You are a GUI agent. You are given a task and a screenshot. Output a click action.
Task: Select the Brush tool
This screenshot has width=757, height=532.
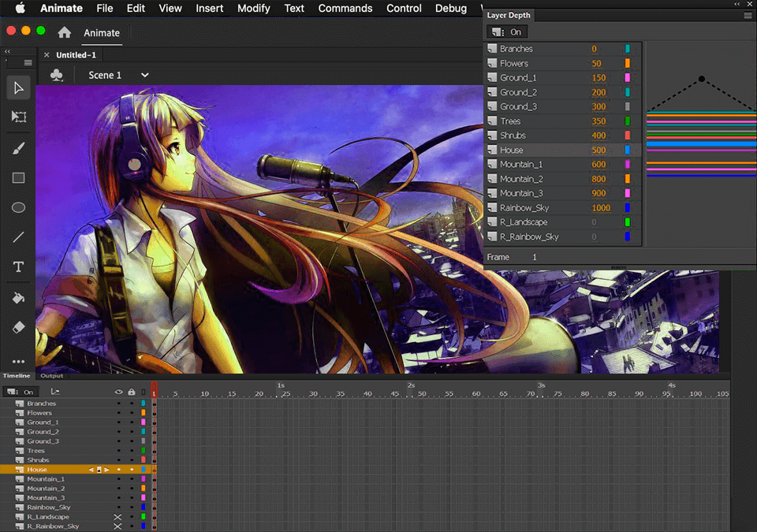(18, 148)
